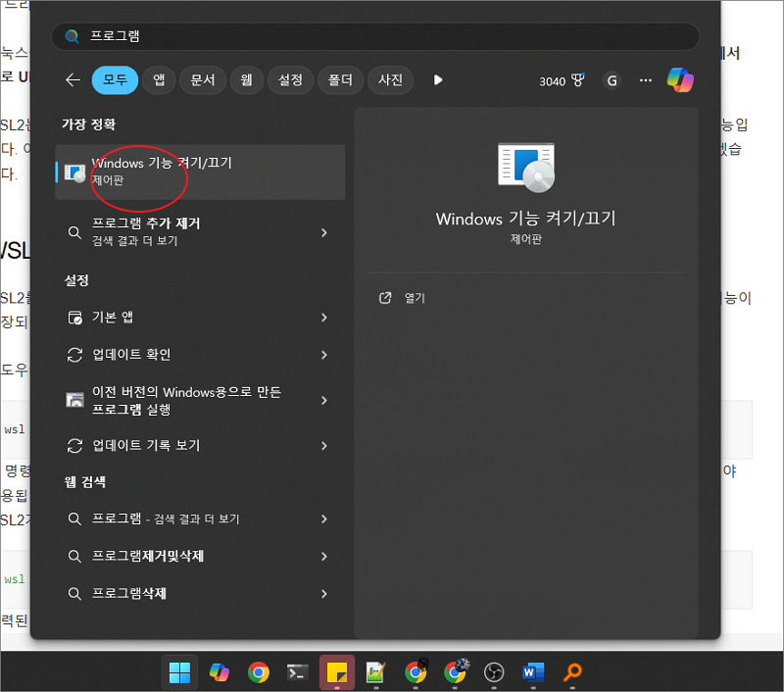Viewport: 784px width, 692px height.
Task: Expand 프로그램삭제 result chevron
Action: point(324,594)
